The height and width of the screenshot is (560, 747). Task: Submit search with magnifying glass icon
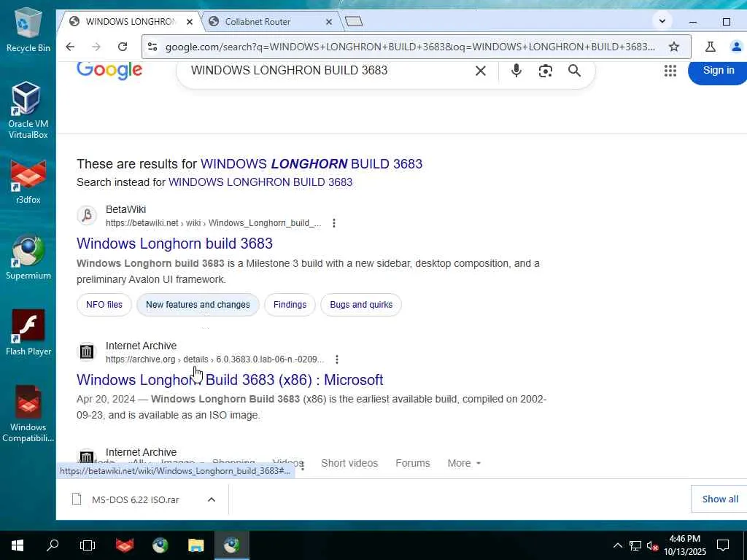coord(575,71)
